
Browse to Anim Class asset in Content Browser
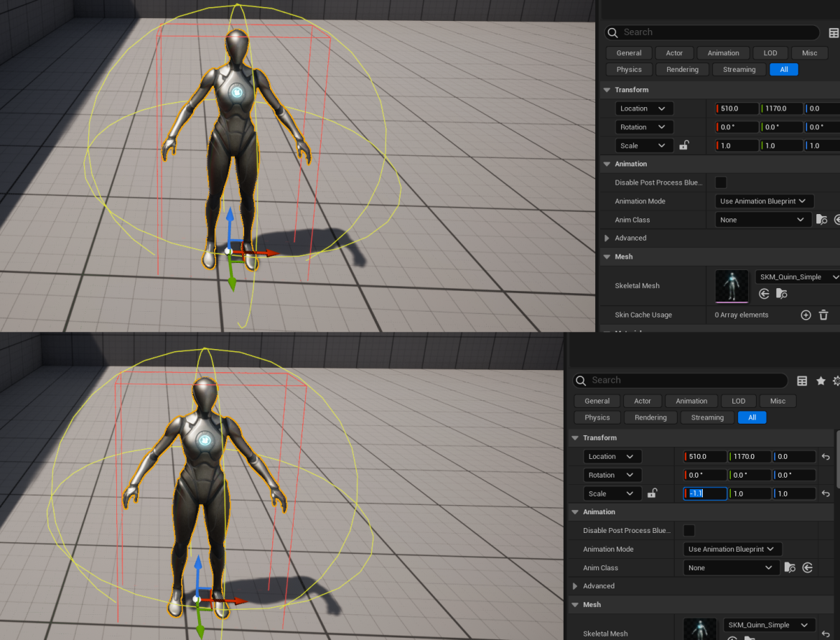[821, 219]
